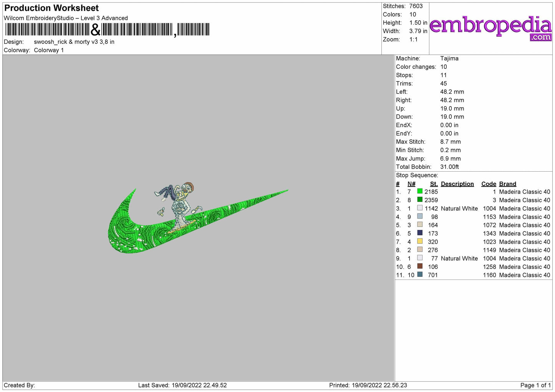Click the embropedia.com logo
Viewport: 555px width, 392px height.
pyautogui.click(x=490, y=28)
